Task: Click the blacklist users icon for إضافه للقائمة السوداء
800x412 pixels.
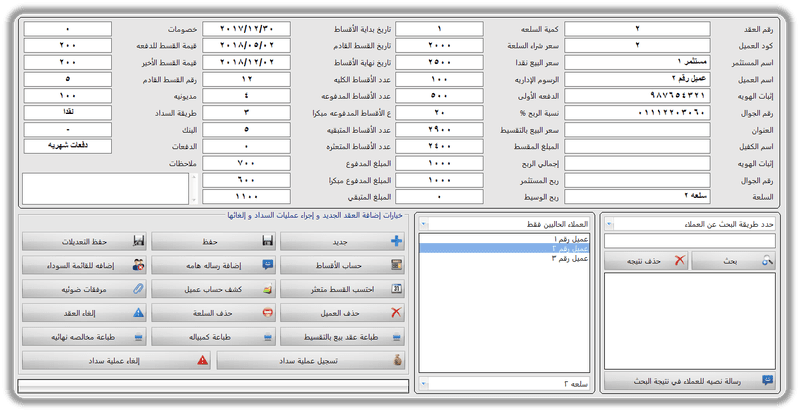Action: click(139, 266)
